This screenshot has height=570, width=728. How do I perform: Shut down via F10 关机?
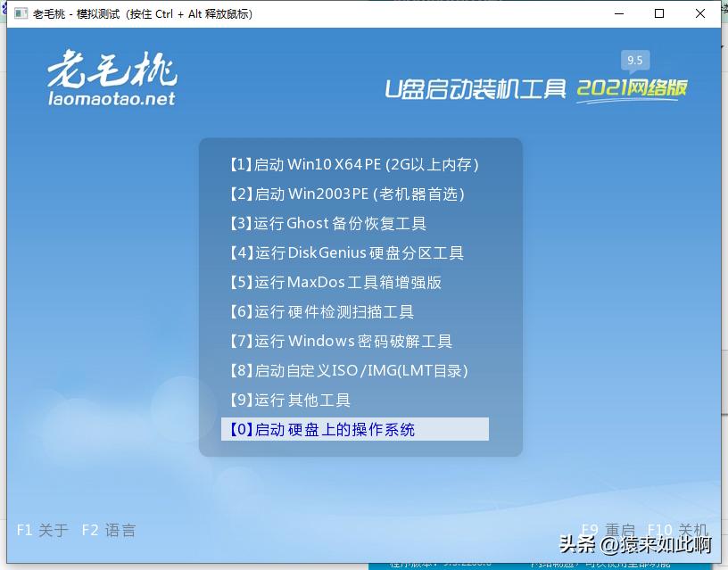coord(675,530)
